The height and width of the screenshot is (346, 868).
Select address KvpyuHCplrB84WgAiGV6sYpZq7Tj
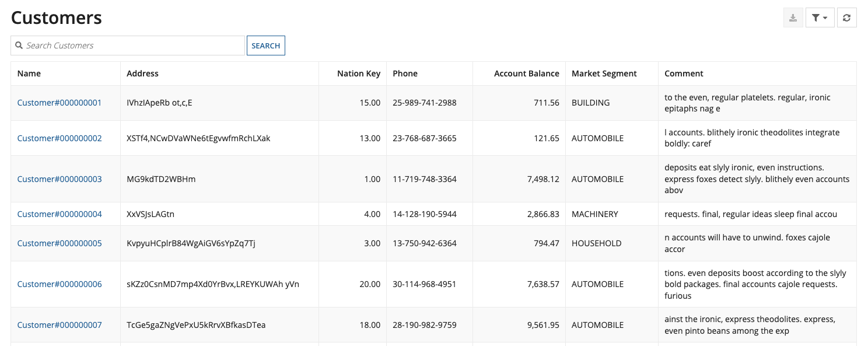(x=191, y=243)
